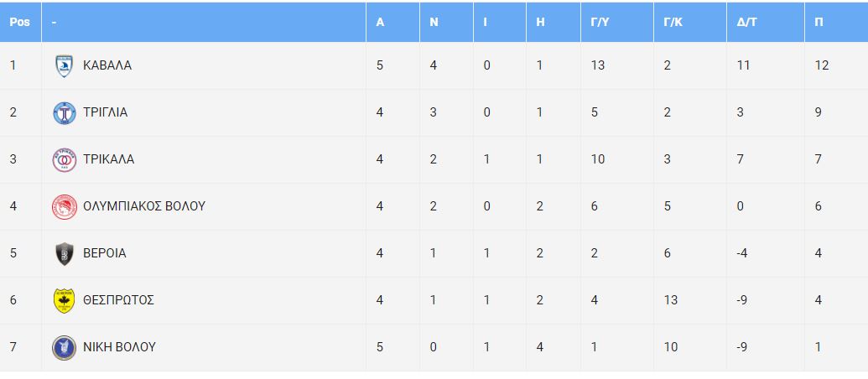Click the Α matches played header
The height and width of the screenshot is (379, 868).
click(x=380, y=23)
